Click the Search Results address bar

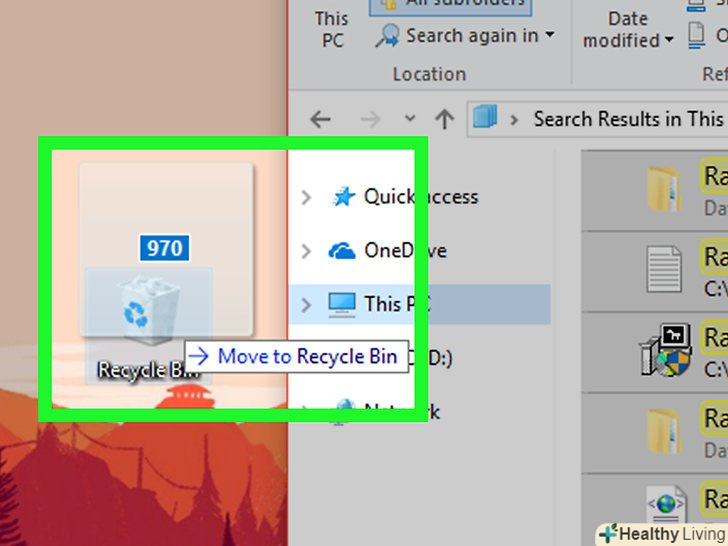coord(598,119)
